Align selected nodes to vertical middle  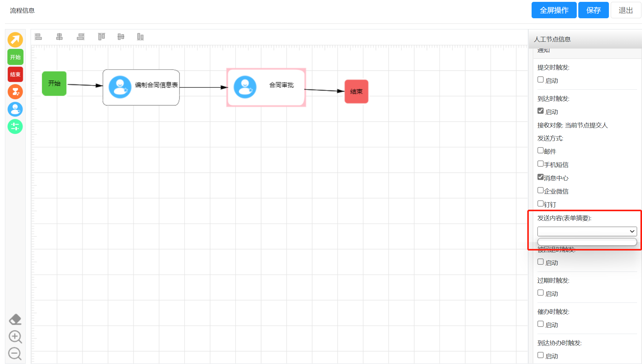[121, 37]
